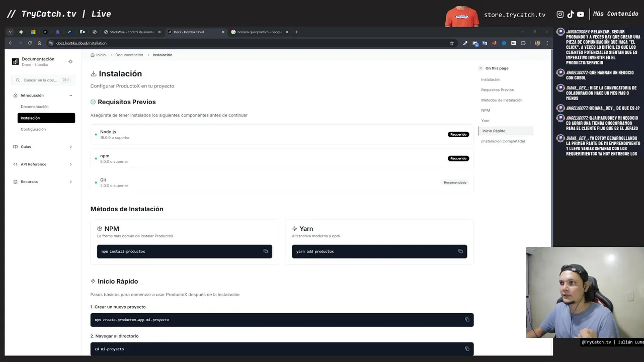This screenshot has width=644, height=362.
Task: Copy the cd mi-proyecto command
Action: coord(467,349)
